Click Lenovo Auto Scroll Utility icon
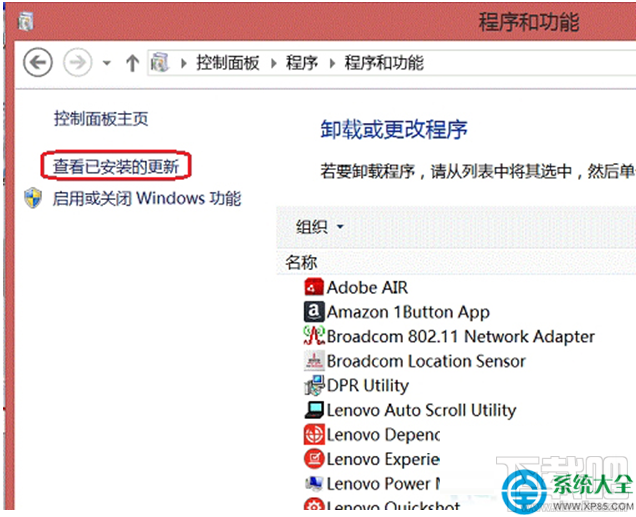Viewport: 636px width, 517px height. click(x=314, y=410)
